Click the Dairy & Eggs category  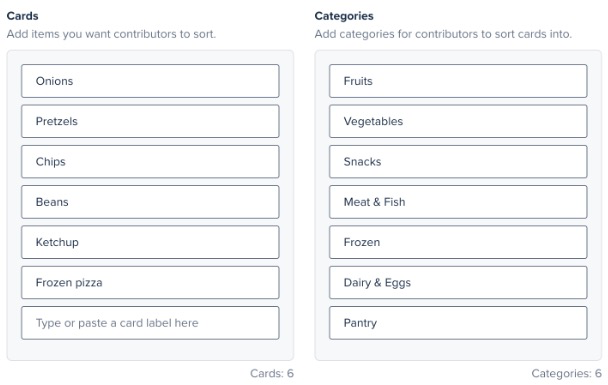click(x=458, y=283)
